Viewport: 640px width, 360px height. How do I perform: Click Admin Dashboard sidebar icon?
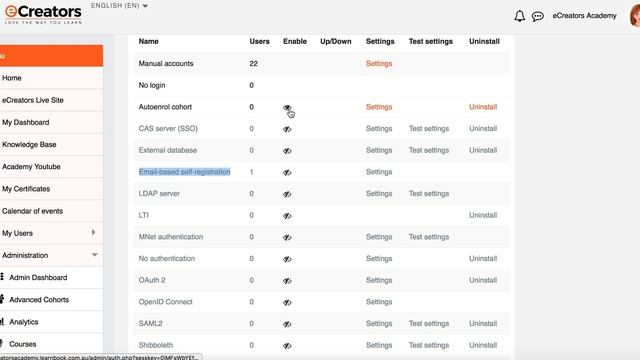pyautogui.click(x=2, y=277)
